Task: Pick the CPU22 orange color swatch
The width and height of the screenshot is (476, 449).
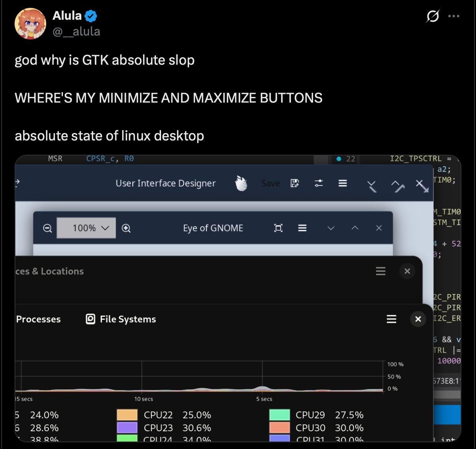Action: [127, 415]
